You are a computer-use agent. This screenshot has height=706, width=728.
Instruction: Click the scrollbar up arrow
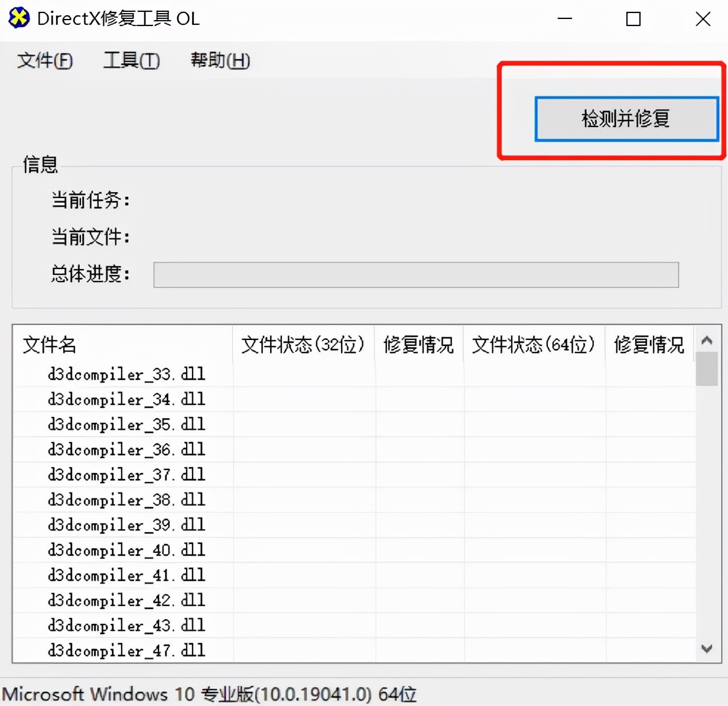707,340
